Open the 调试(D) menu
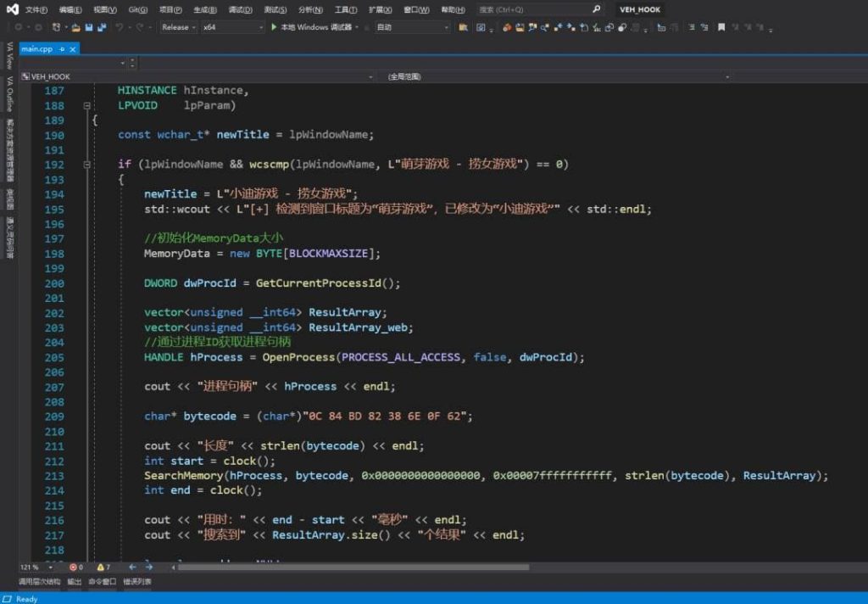 (241, 9)
